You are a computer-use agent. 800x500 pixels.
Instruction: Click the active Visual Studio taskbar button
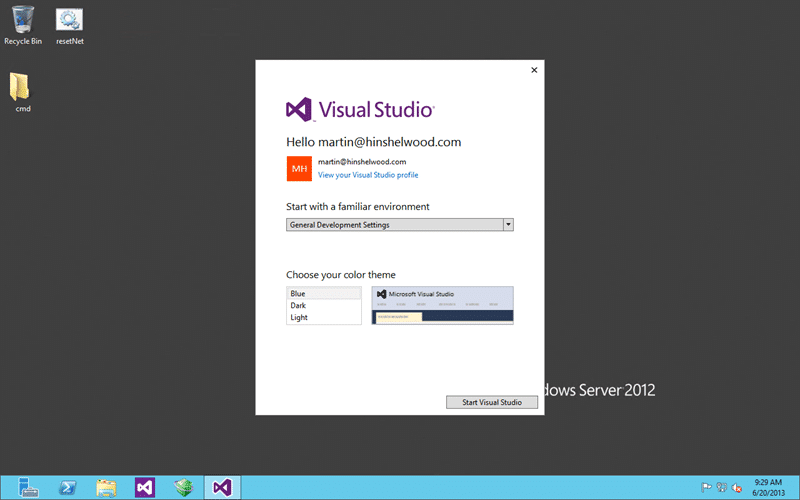[x=222, y=488]
